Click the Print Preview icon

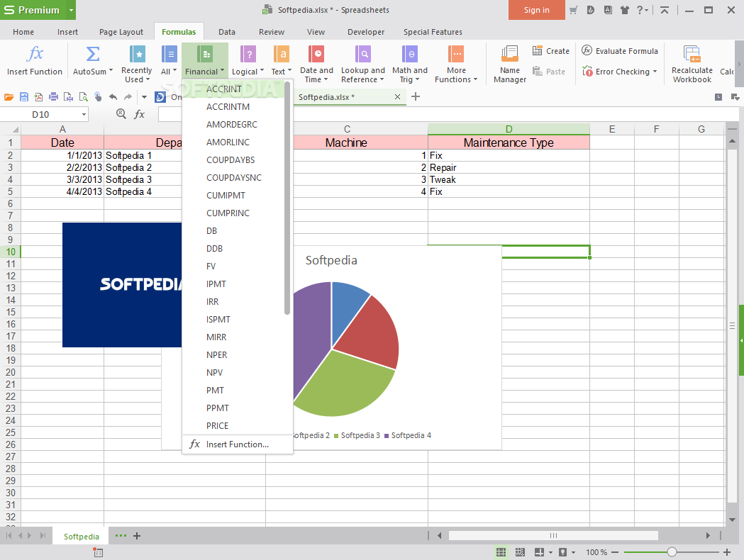coord(84,97)
